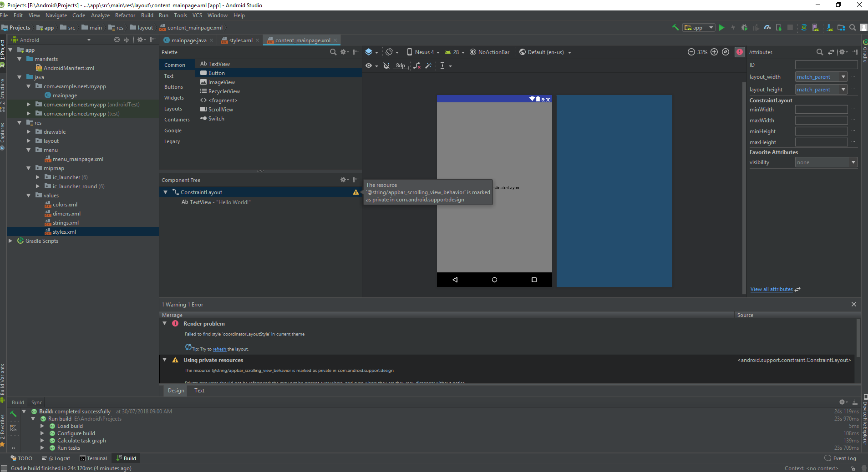This screenshot has width=868, height=472.
Task: Open the Nexus 4 device dropdown
Action: pos(423,52)
